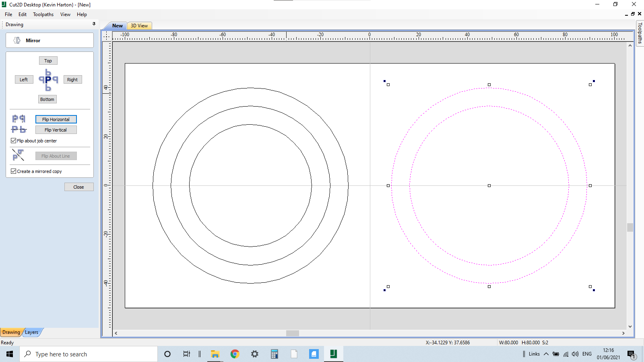Viewport: 644px width, 362px height.
Task: Open the Toolpaths menu
Action: tap(43, 14)
